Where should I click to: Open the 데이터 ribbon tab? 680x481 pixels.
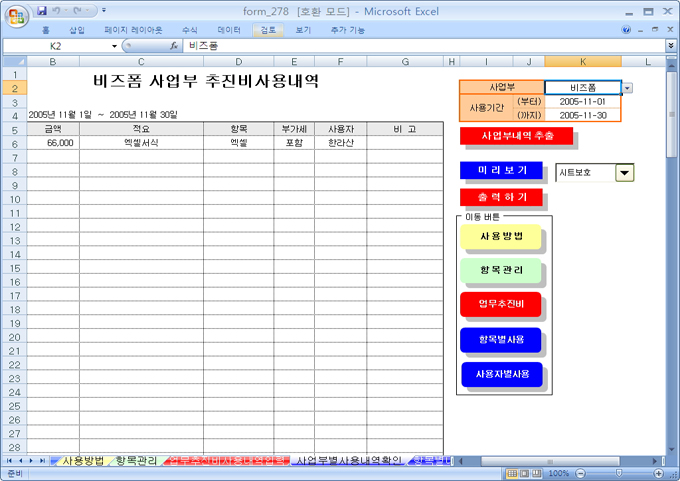229,30
